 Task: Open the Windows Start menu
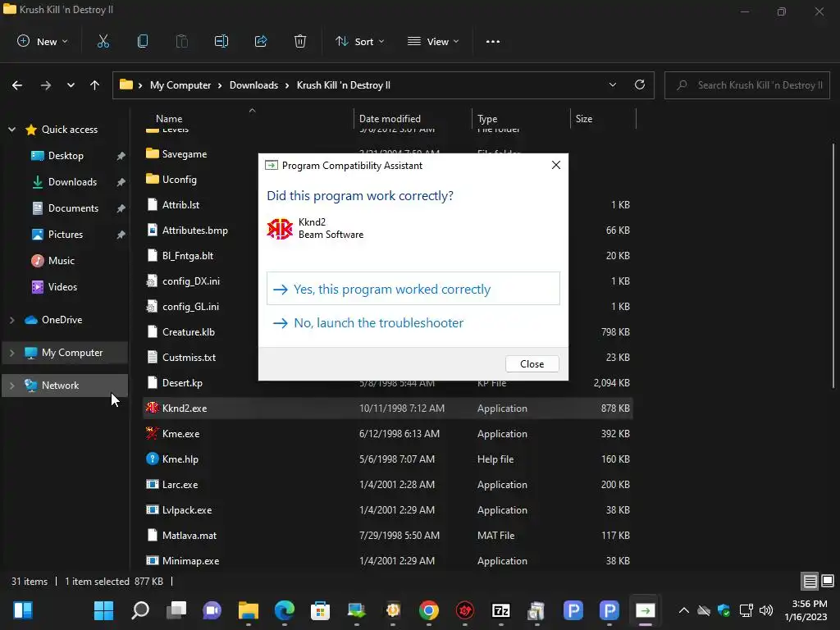[103, 610]
